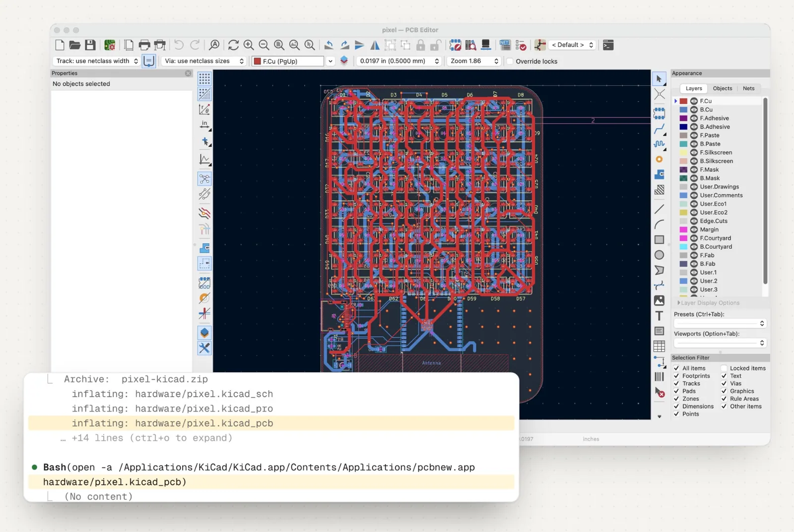Image resolution: width=794 pixels, height=532 pixels.
Task: Activate the Tune Length tool
Action: [659, 144]
